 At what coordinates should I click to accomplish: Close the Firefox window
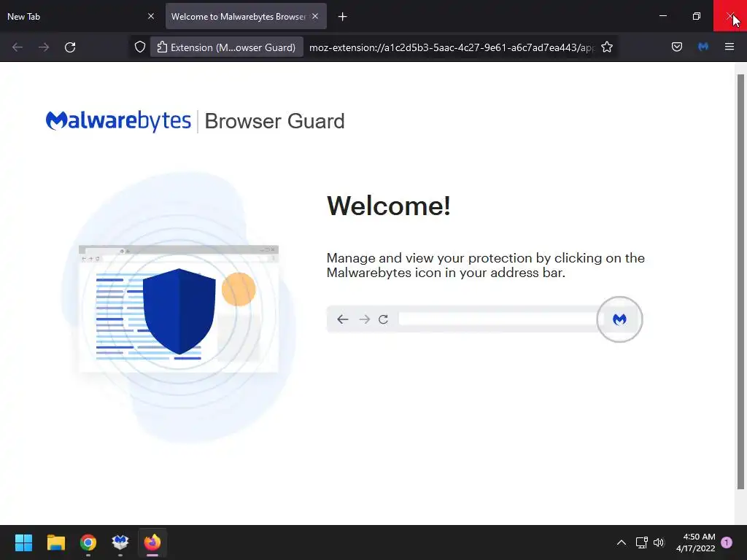coord(729,16)
